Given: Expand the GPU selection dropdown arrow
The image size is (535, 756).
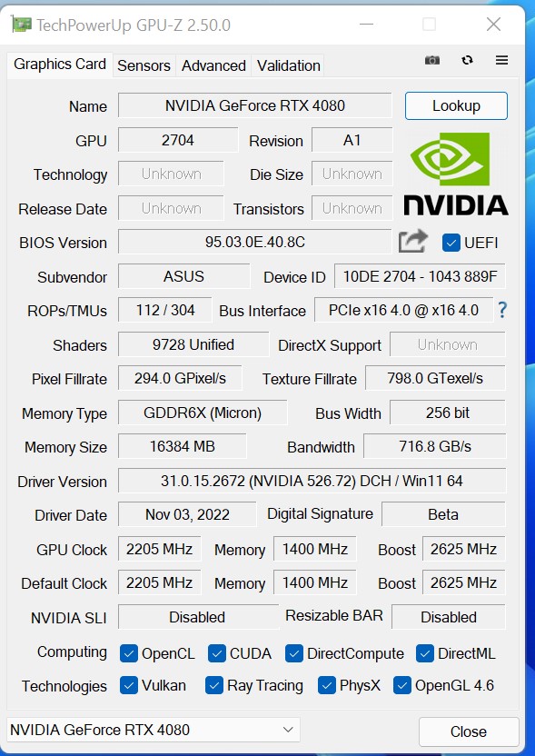Looking at the screenshot, I should [x=288, y=730].
